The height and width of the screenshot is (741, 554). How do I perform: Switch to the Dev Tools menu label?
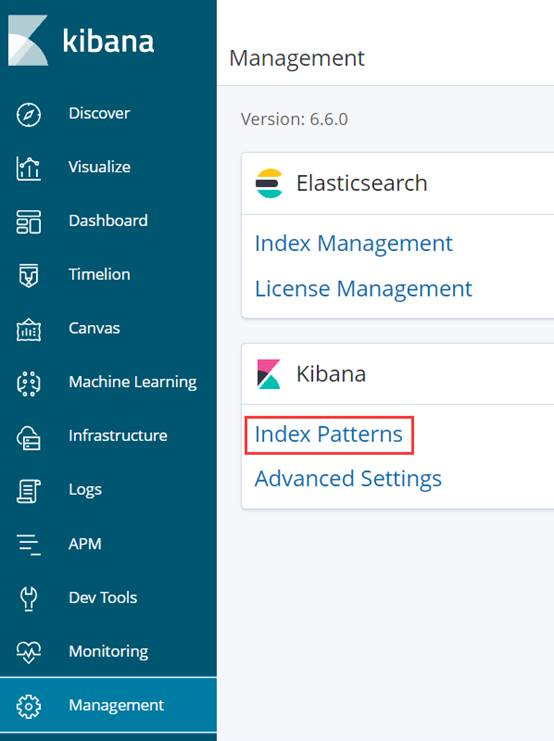103,597
